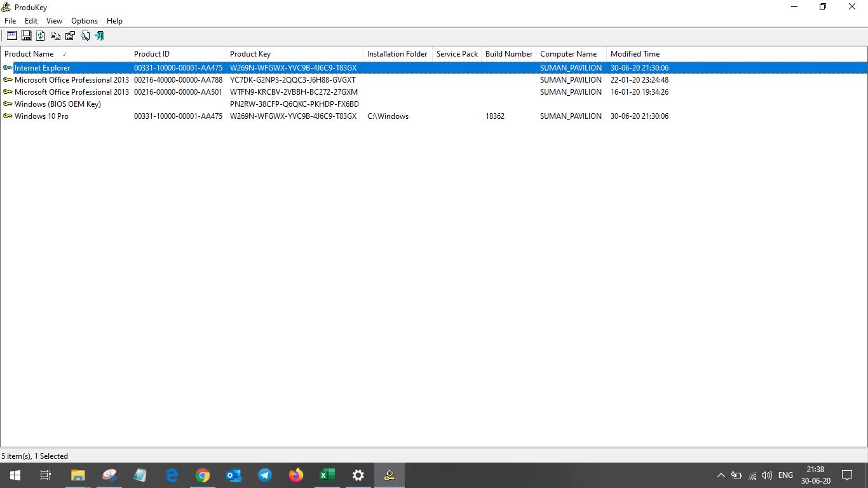Select the Windows (BIOS OEM Key) entry

tap(58, 104)
